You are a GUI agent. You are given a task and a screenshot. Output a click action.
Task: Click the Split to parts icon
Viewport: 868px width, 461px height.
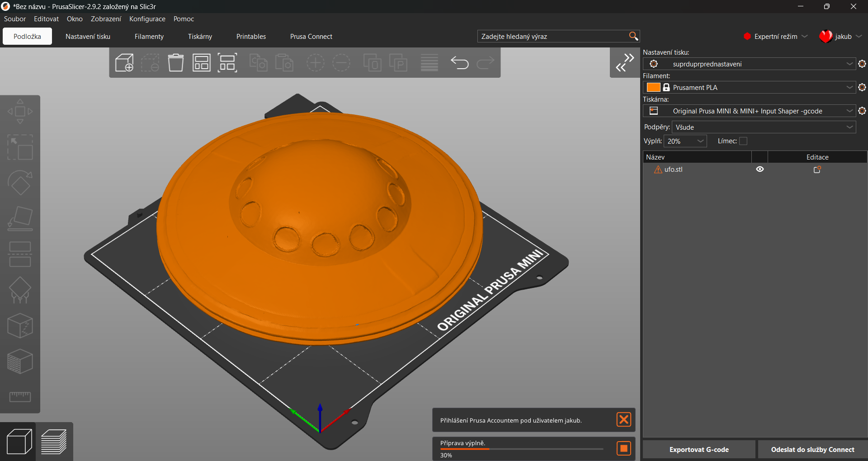(x=398, y=63)
